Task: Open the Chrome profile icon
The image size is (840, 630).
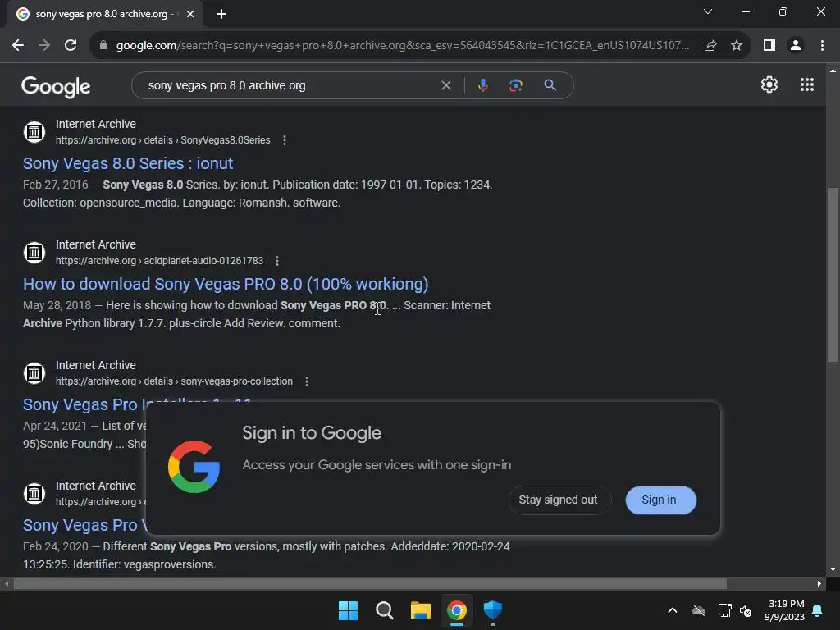Action: click(796, 46)
